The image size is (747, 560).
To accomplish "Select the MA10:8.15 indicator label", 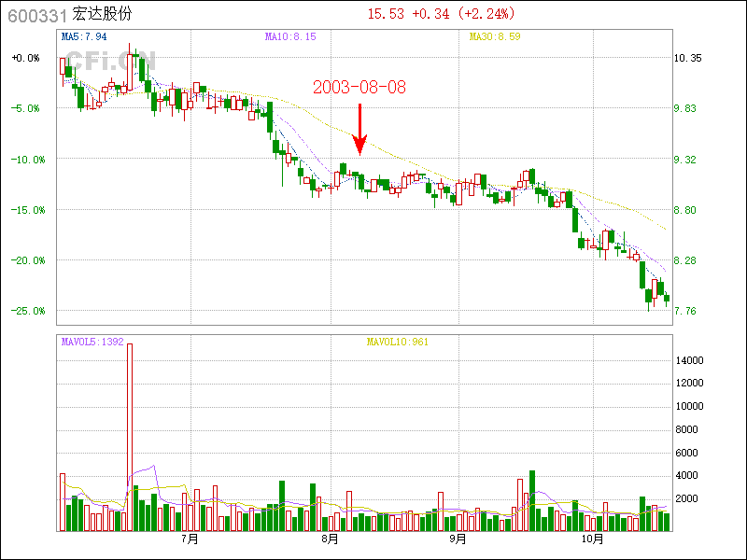I will tap(290, 36).
